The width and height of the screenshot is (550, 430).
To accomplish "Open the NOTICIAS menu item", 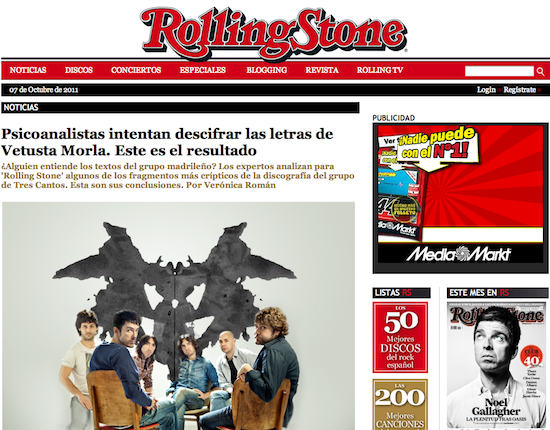I will point(28,70).
